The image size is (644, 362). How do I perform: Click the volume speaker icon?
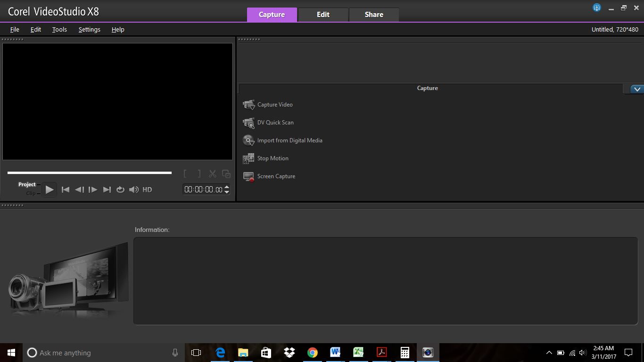pos(134,189)
